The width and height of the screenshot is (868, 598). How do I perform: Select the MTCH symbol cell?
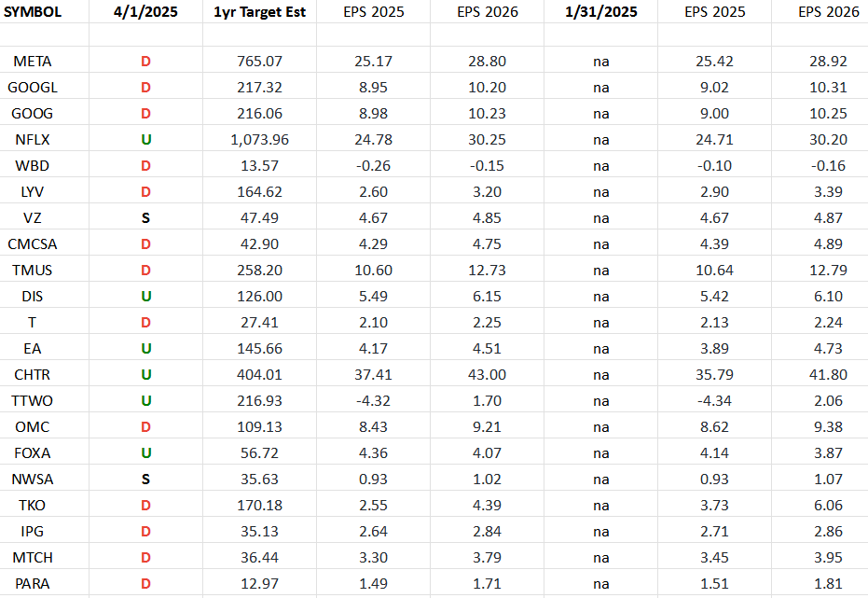(32, 557)
